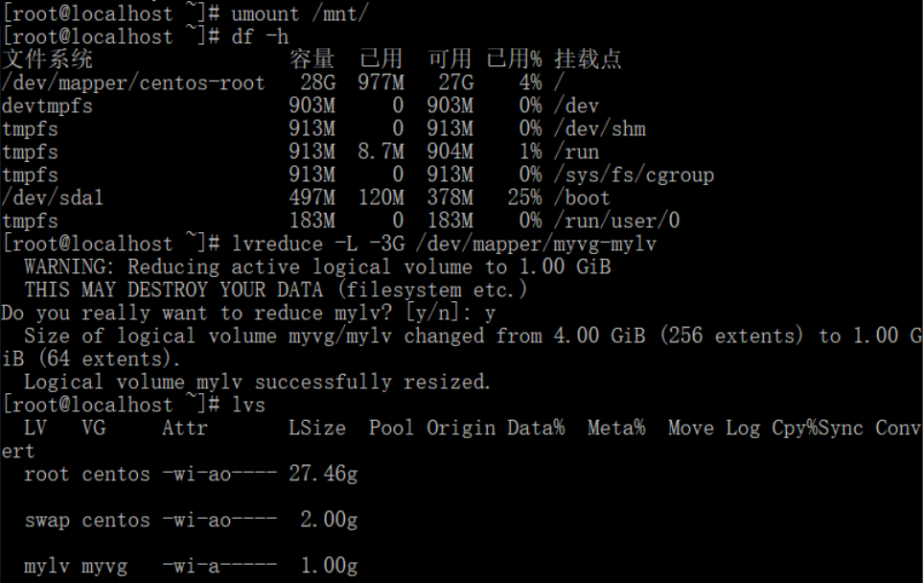
Task: Click the LSize column header
Action: pyautogui.click(x=317, y=428)
